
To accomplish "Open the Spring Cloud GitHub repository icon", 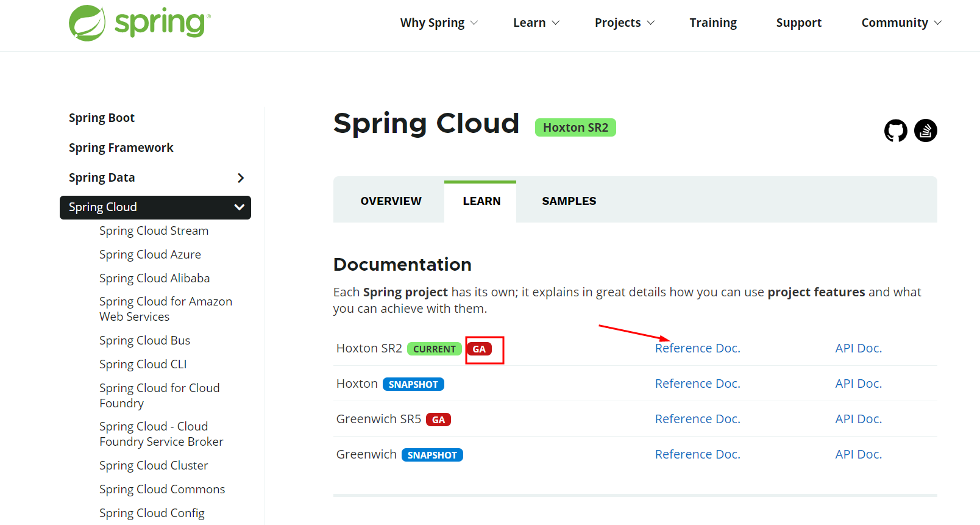I will pyautogui.click(x=895, y=130).
